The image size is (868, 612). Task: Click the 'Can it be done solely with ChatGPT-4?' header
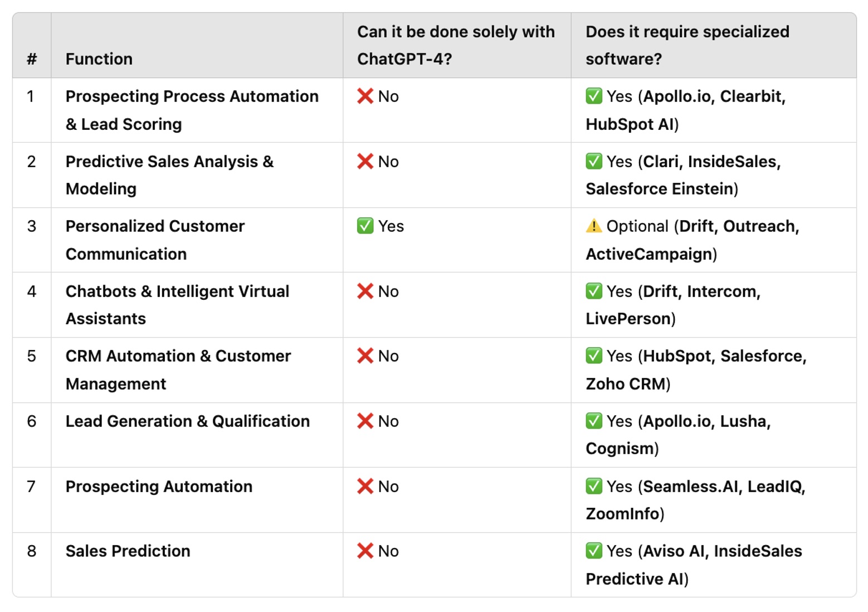point(456,45)
